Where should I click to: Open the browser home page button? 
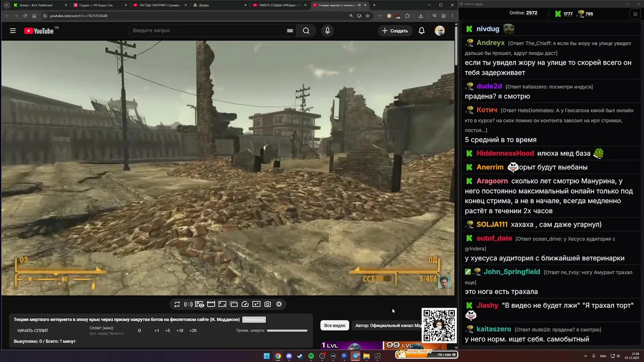(34, 16)
